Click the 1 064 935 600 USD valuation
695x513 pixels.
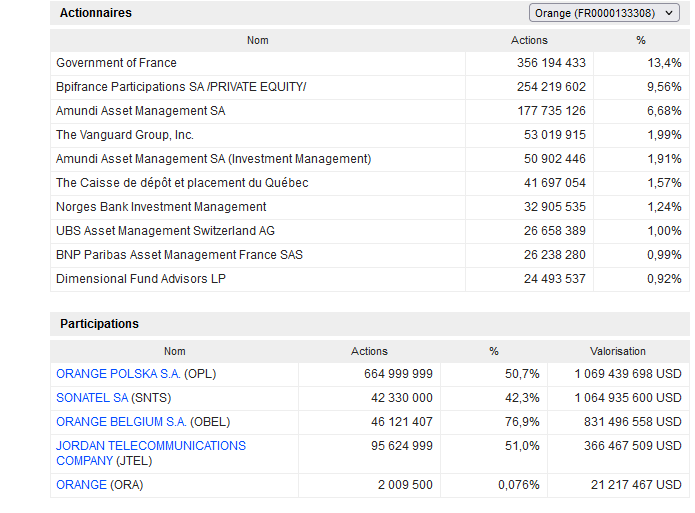pyautogui.click(x=628, y=398)
